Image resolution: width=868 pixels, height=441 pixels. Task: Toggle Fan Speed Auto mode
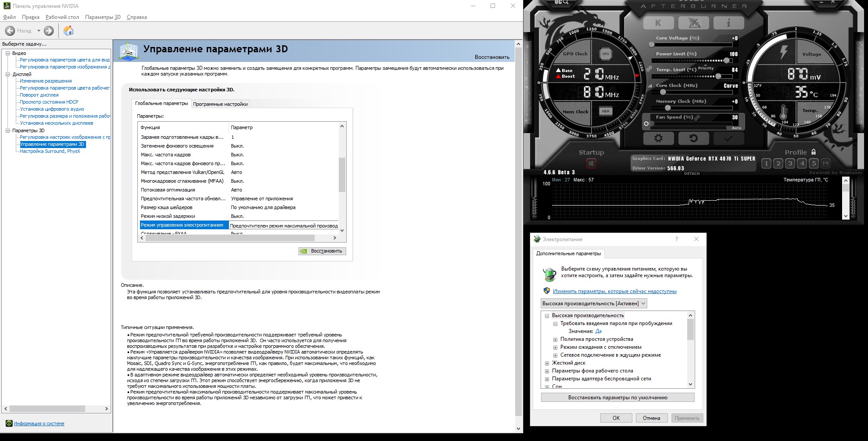pyautogui.click(x=736, y=128)
